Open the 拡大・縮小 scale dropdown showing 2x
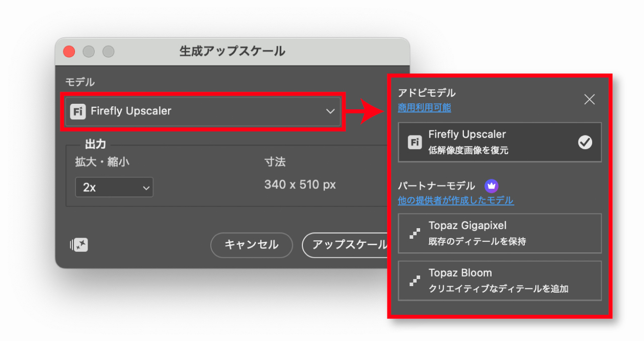Screen dimensions: 644x341 (x=114, y=187)
